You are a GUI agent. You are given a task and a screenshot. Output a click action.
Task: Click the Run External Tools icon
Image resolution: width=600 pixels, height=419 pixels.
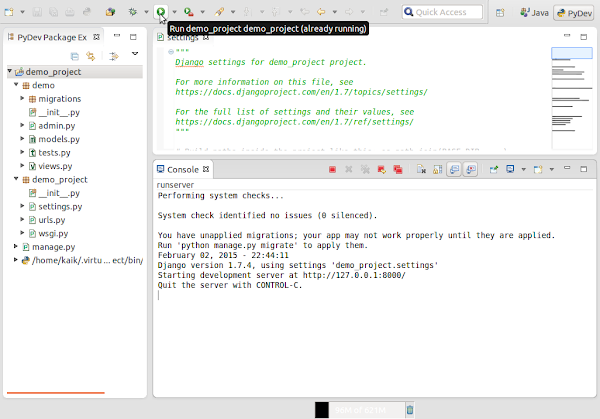click(x=189, y=12)
